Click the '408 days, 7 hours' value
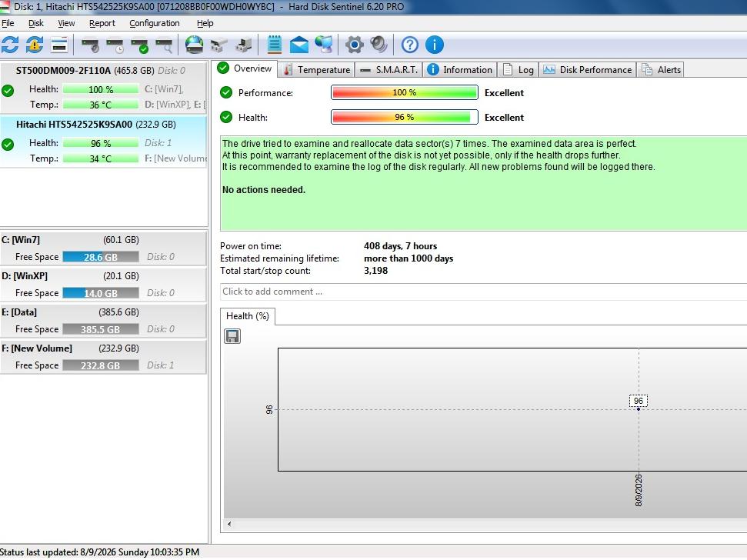Viewport: 747px width, 560px height. (400, 245)
